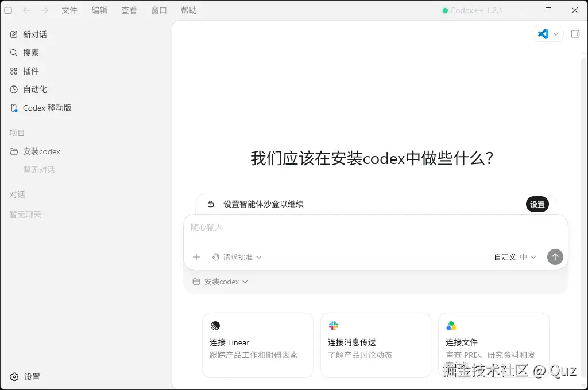The height and width of the screenshot is (390, 588).
Task: Click the Codex mobile phone icon
Action: click(x=14, y=108)
